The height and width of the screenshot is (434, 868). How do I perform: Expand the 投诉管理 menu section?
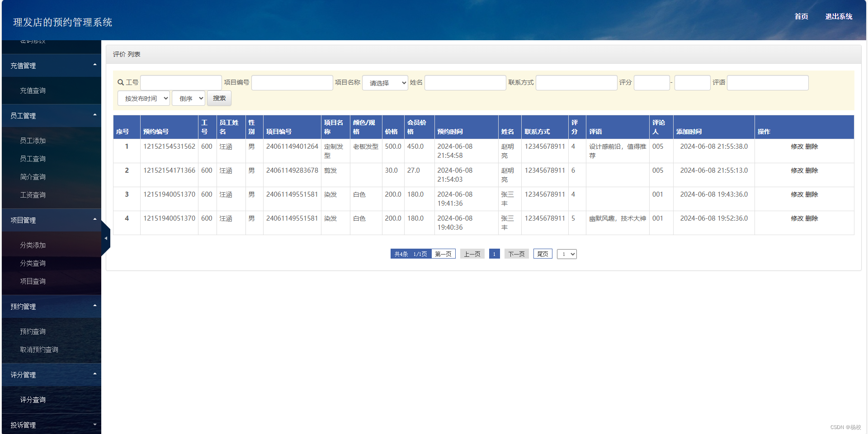[x=52, y=425]
